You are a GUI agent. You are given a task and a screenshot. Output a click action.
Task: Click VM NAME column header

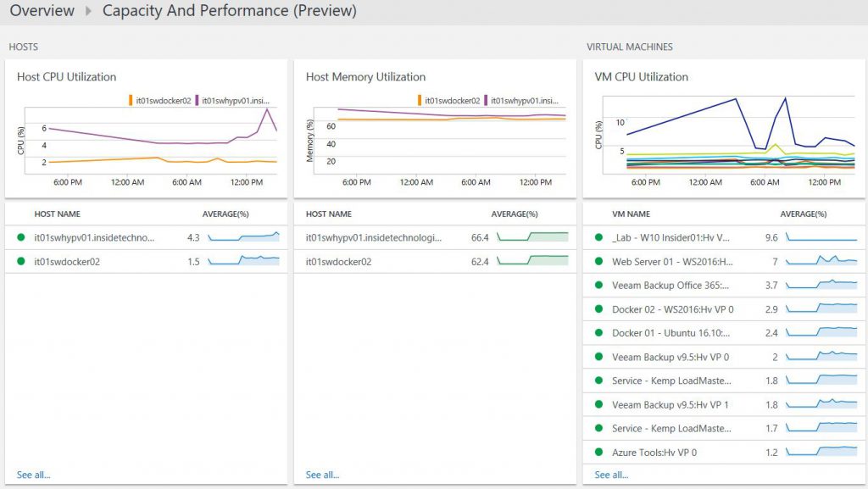631,214
